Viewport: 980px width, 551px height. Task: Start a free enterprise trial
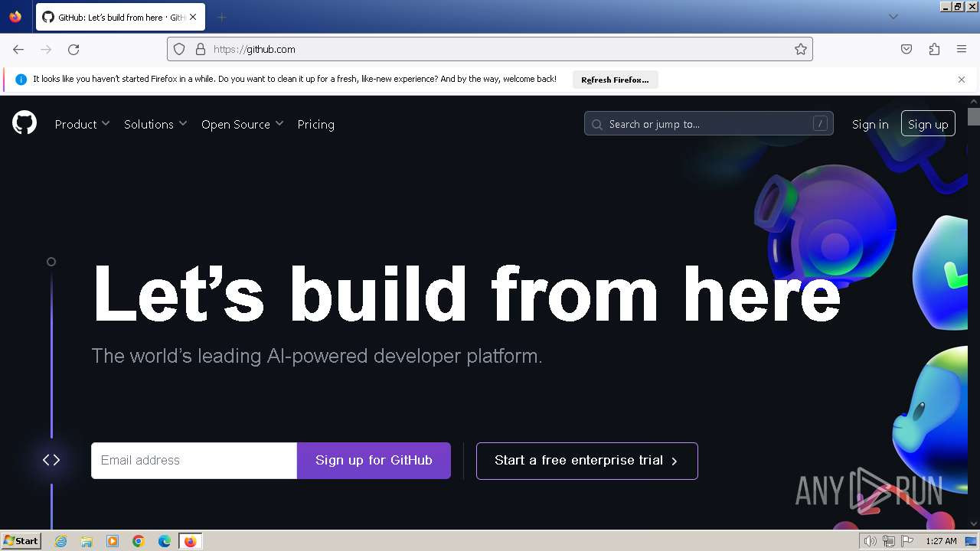point(586,461)
